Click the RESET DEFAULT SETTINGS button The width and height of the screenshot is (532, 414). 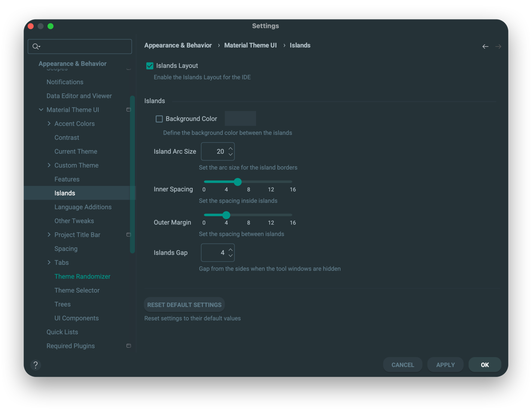[x=184, y=304]
